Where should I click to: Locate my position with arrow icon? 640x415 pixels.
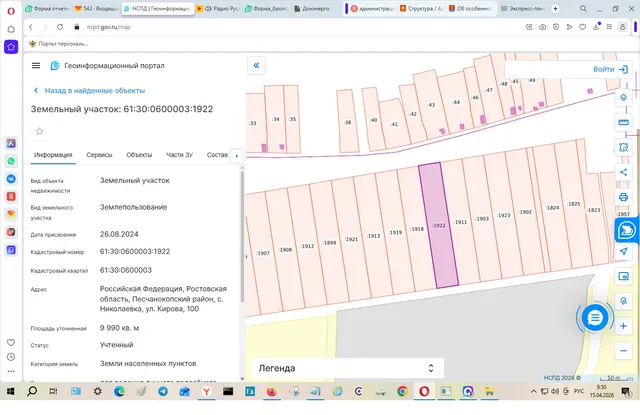[x=623, y=251]
